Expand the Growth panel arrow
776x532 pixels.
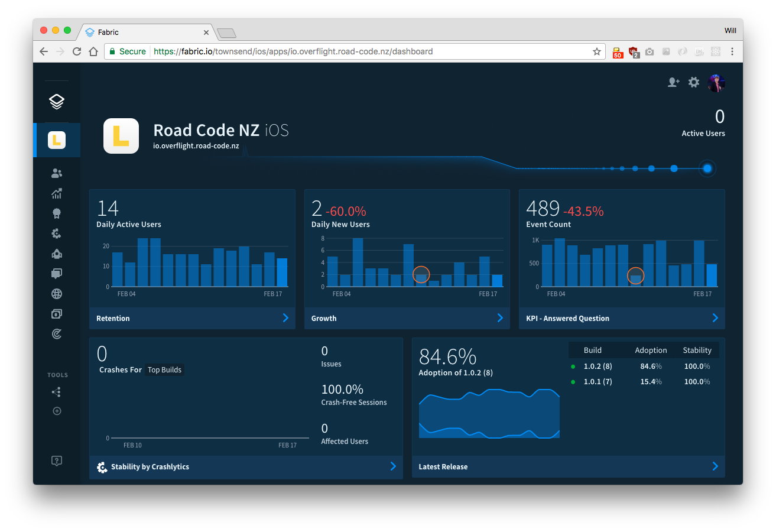pos(500,318)
